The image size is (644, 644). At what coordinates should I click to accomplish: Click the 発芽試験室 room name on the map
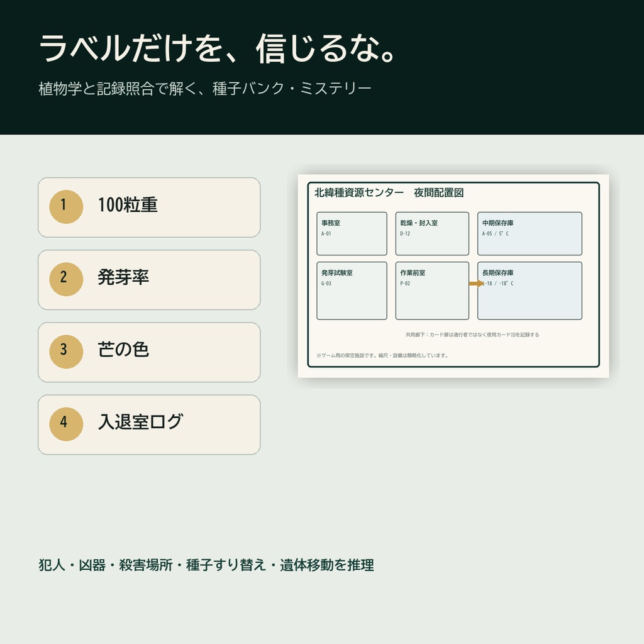337,273
